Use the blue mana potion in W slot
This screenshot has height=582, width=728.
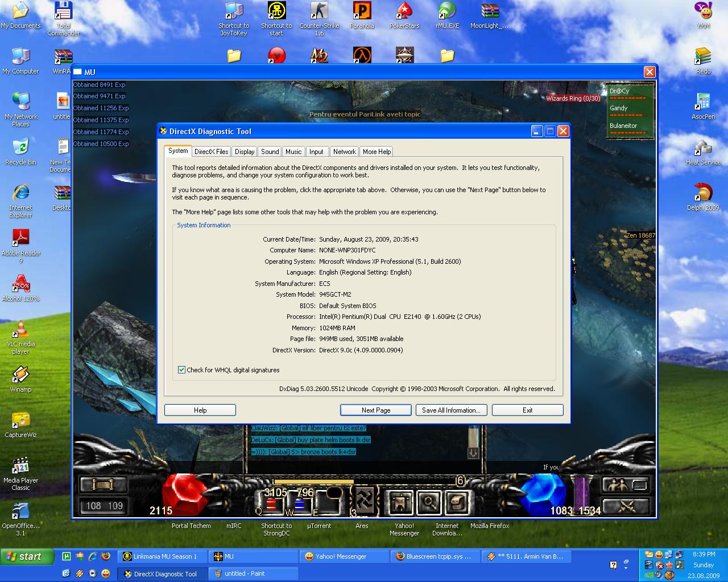(299, 505)
